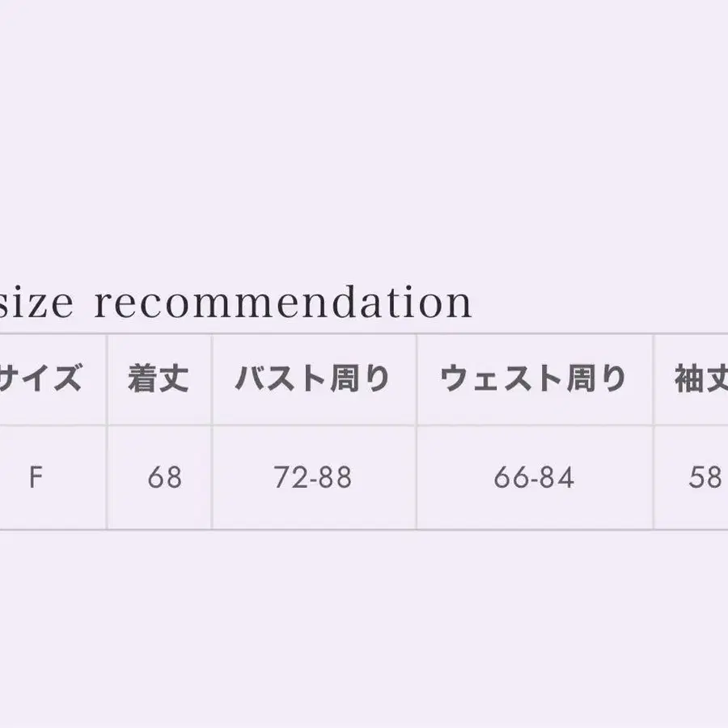Viewport: 728px width, 728px height.
Task: Select the 68 length value cell
Action: [165, 478]
